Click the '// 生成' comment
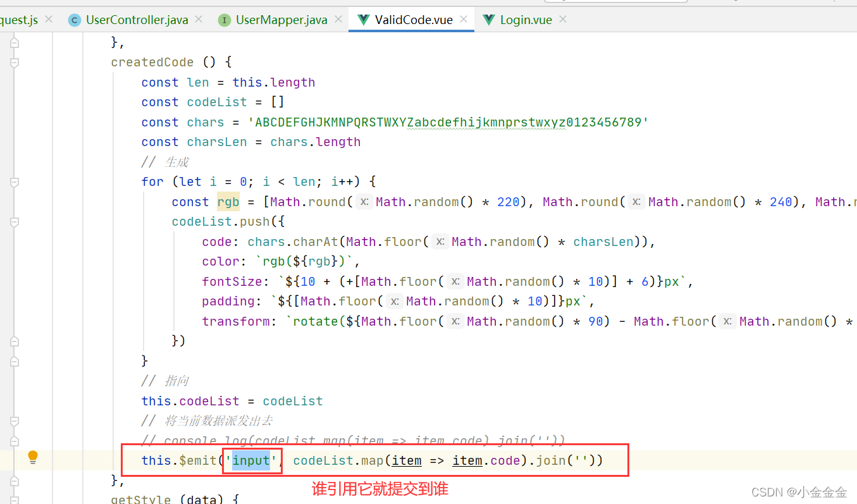This screenshot has width=857, height=504. 164,162
